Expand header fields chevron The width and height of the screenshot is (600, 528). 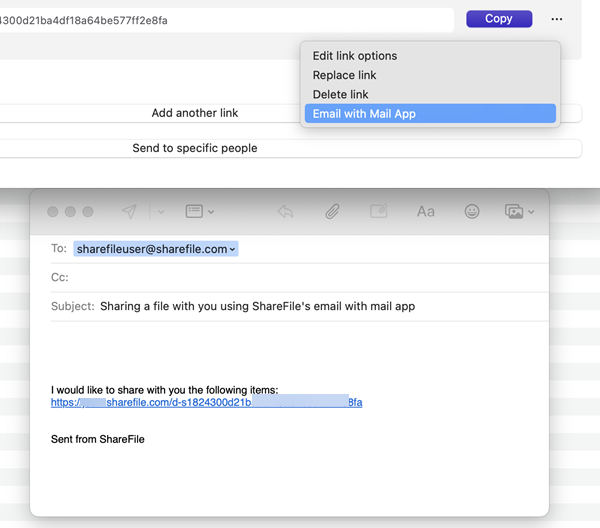(211, 212)
